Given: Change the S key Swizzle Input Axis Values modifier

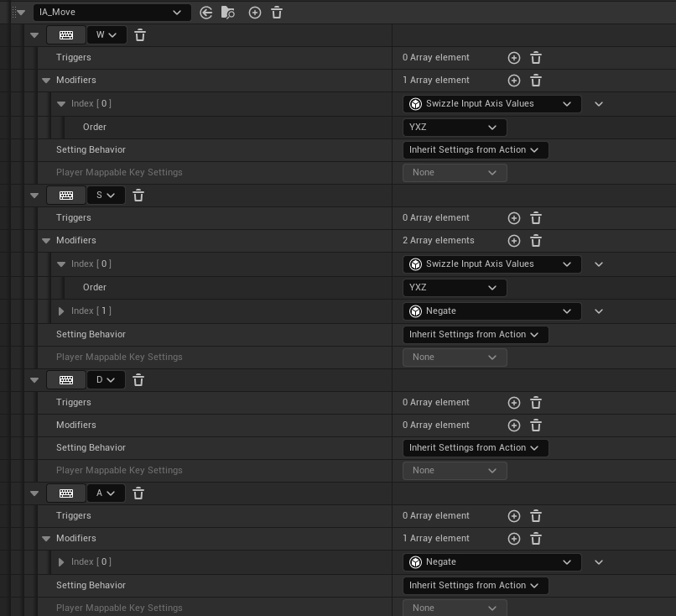Looking at the screenshot, I should 492,264.
